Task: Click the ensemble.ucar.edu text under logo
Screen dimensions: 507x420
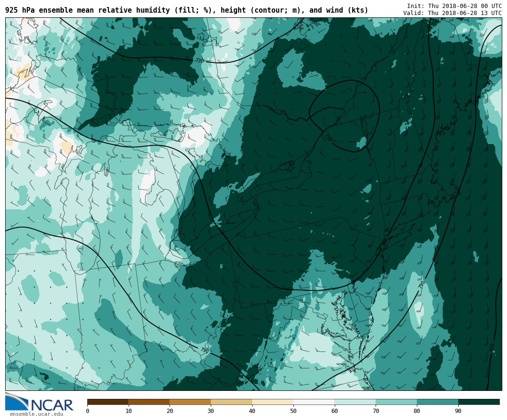Action: point(36,414)
